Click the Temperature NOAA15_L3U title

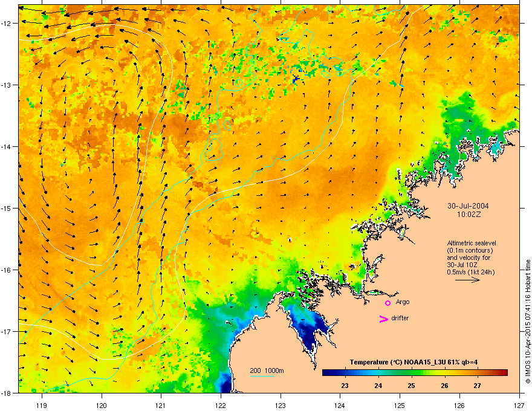point(414,362)
